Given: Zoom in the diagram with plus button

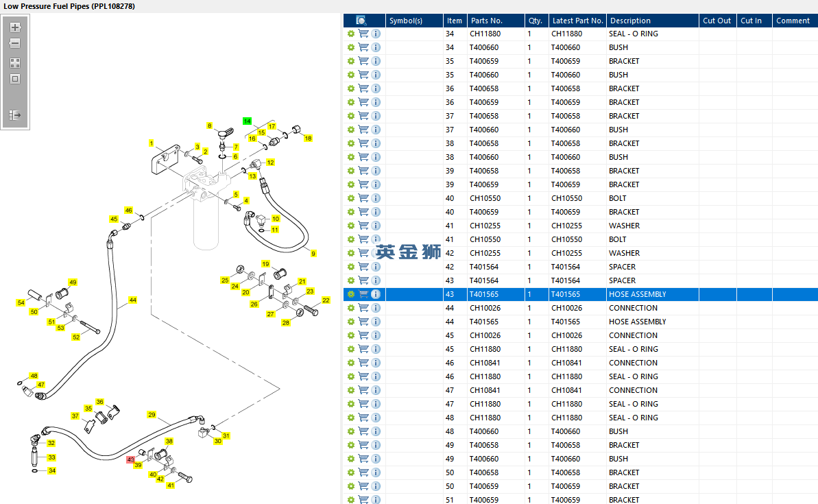Looking at the screenshot, I should 15,27.
